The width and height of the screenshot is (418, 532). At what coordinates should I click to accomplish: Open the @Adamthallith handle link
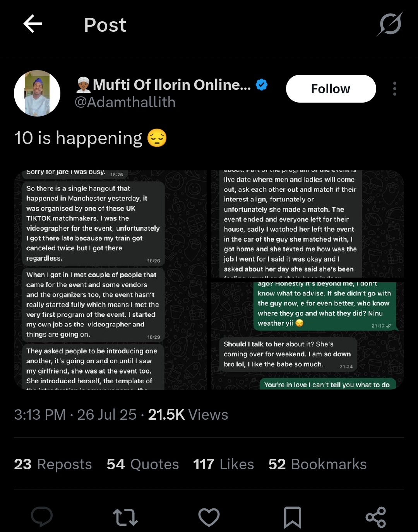125,102
